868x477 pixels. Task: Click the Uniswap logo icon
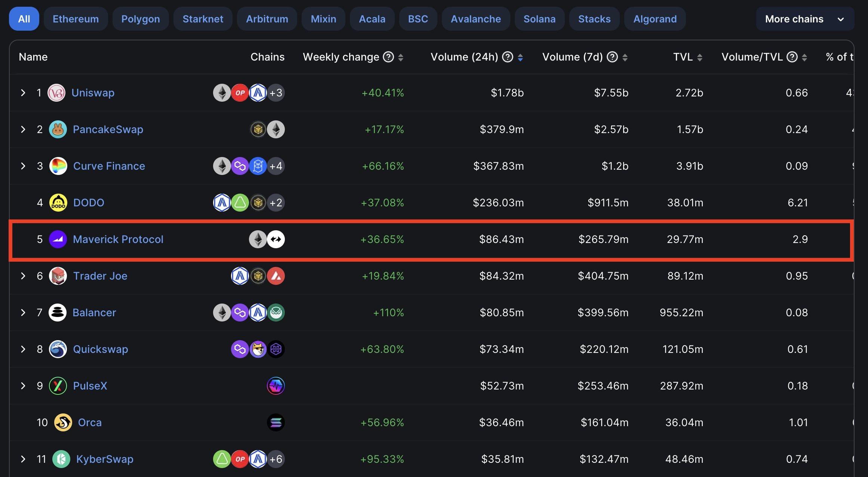pyautogui.click(x=56, y=93)
